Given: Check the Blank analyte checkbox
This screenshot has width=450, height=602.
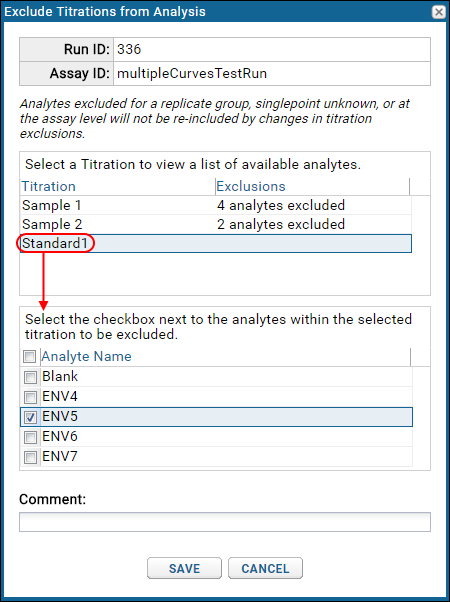Looking at the screenshot, I should click(30, 377).
